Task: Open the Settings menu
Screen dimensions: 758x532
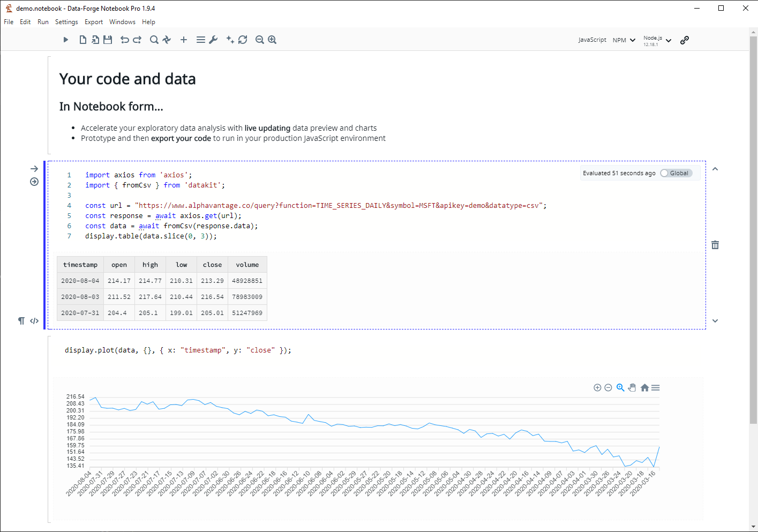Action: coord(66,22)
